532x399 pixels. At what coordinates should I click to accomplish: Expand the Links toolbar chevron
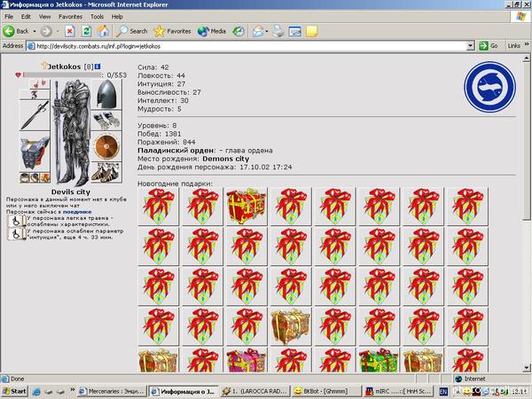click(x=527, y=44)
